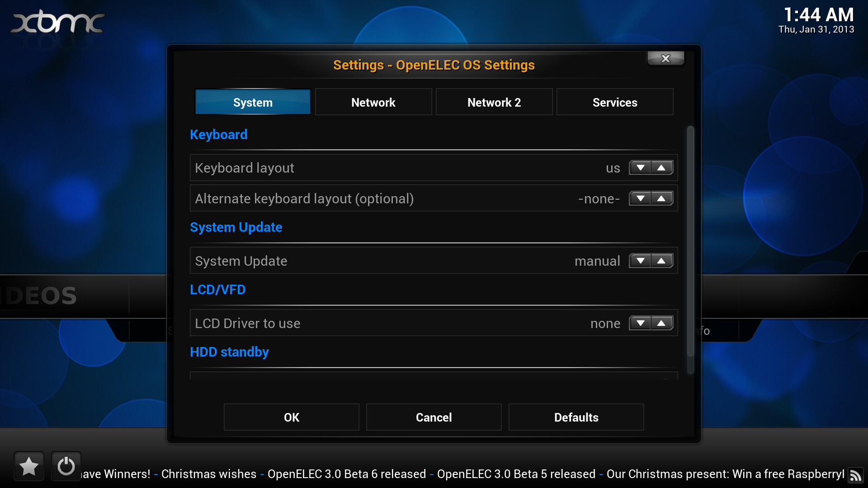Viewport: 868px width, 488px height.
Task: Click the 'Our Christmas present' ticker item
Action: pyautogui.click(x=726, y=474)
